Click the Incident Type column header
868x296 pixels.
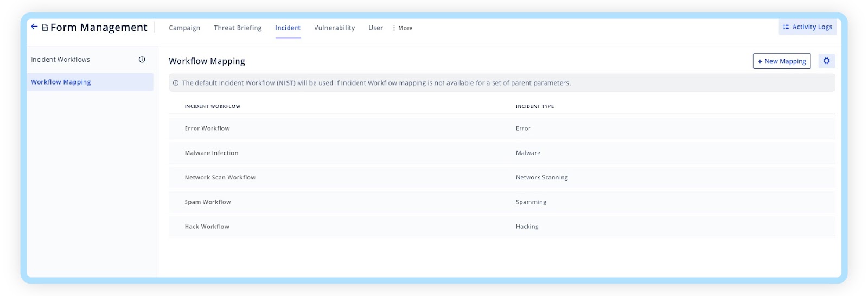point(535,106)
